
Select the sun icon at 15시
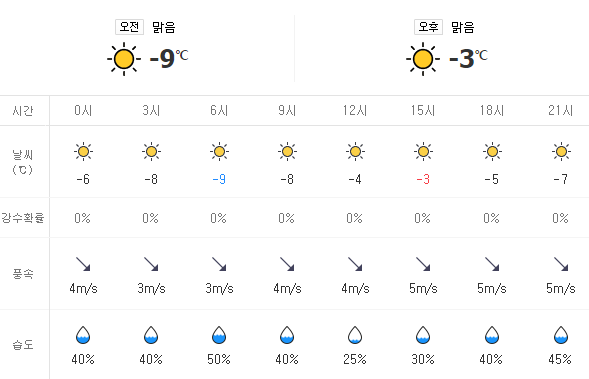[423, 152]
